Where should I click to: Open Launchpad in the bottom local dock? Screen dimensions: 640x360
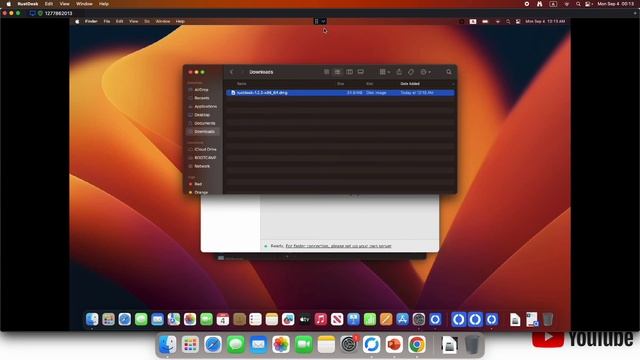tap(190, 345)
